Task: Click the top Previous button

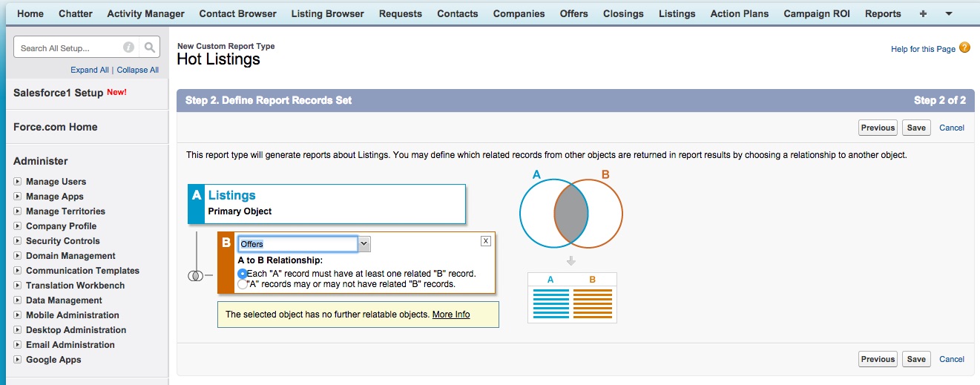Action: point(878,128)
